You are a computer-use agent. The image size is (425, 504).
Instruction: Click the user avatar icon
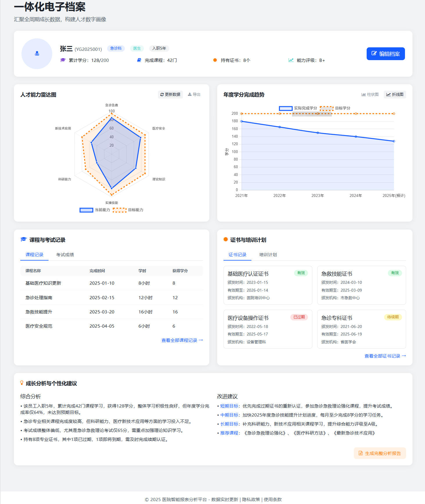point(37,54)
